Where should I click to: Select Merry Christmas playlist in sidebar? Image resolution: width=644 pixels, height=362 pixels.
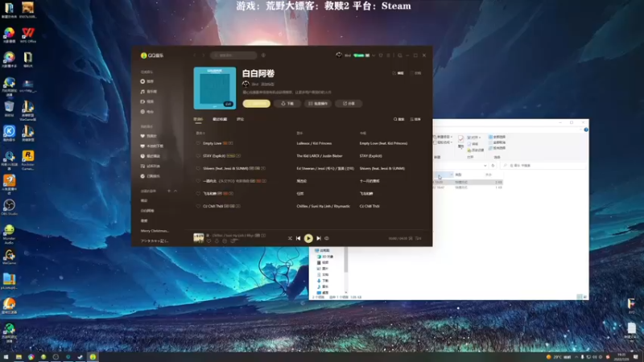click(155, 231)
